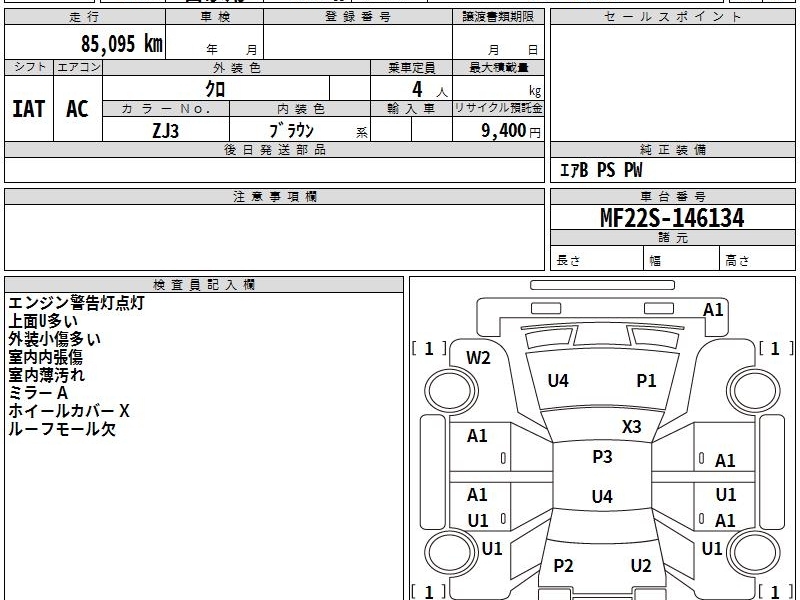Click the 注意事項欄 section header

point(274,197)
